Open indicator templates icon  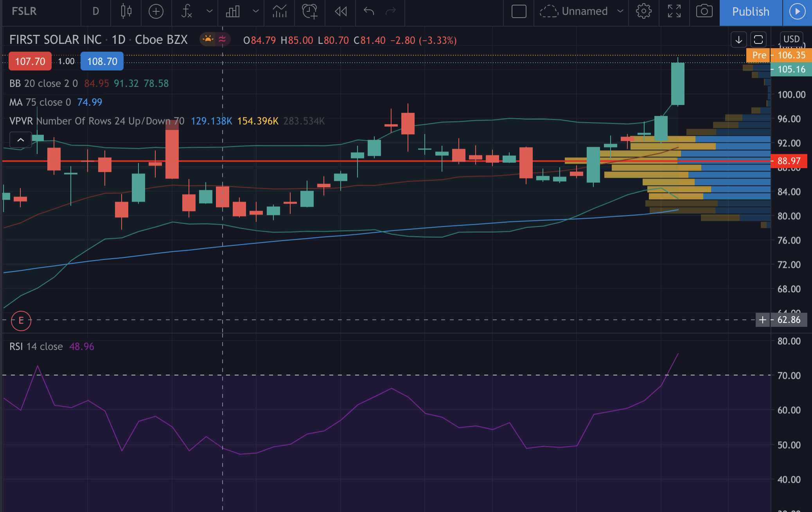[x=279, y=11]
